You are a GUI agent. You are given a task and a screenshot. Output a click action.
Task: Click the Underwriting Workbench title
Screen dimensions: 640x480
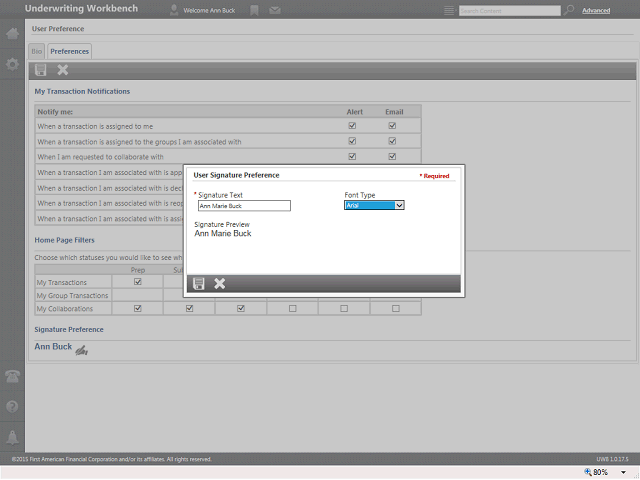[x=81, y=9]
